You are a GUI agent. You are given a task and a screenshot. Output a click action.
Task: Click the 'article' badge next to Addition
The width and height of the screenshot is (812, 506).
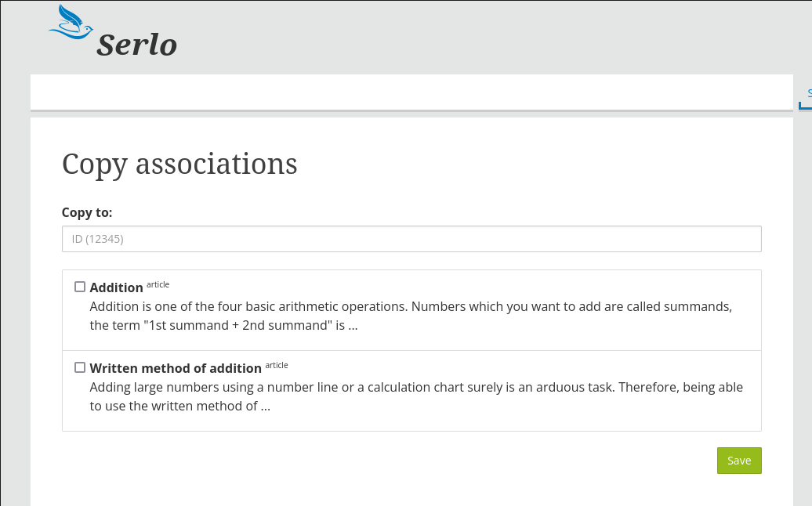tap(158, 284)
